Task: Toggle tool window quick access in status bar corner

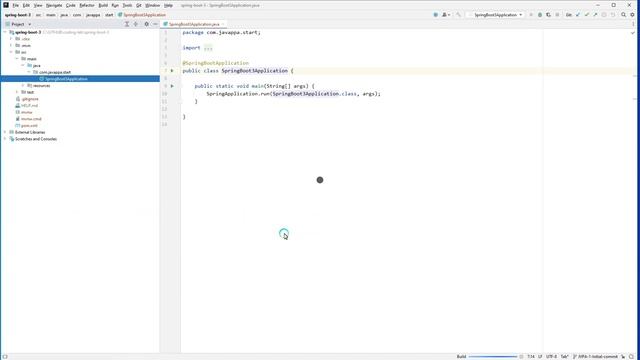Action: tap(4, 356)
